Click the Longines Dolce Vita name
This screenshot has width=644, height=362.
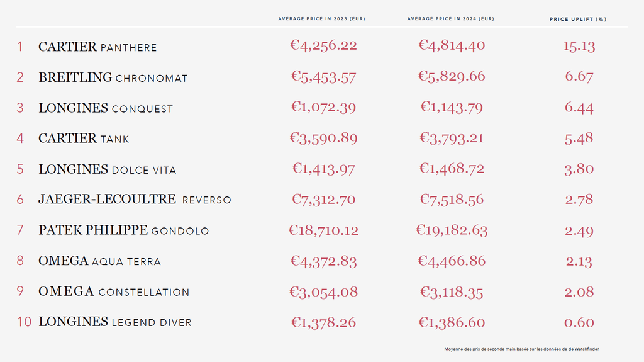[x=108, y=169]
